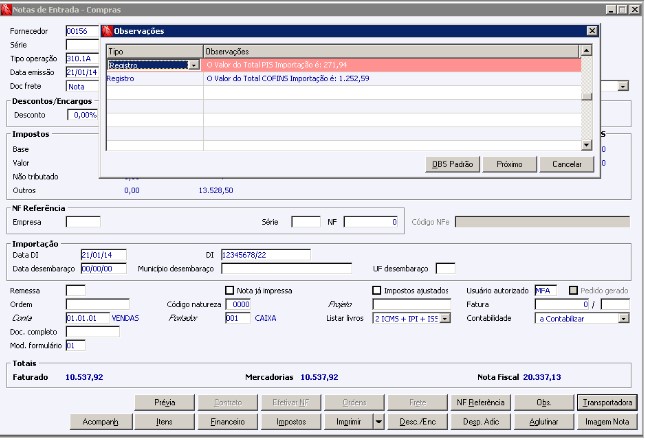This screenshot has width=645, height=440.
Task: Click the Obs. button
Action: (x=543, y=403)
